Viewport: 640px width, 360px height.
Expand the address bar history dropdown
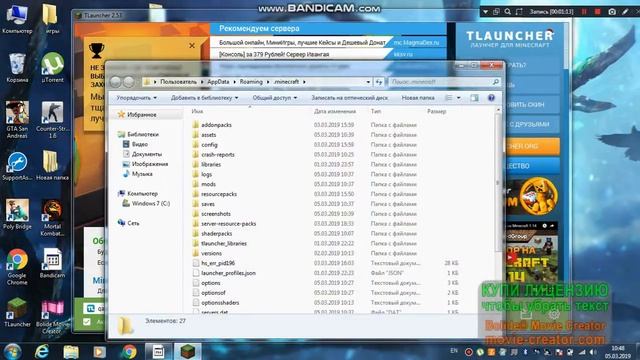coord(368,82)
